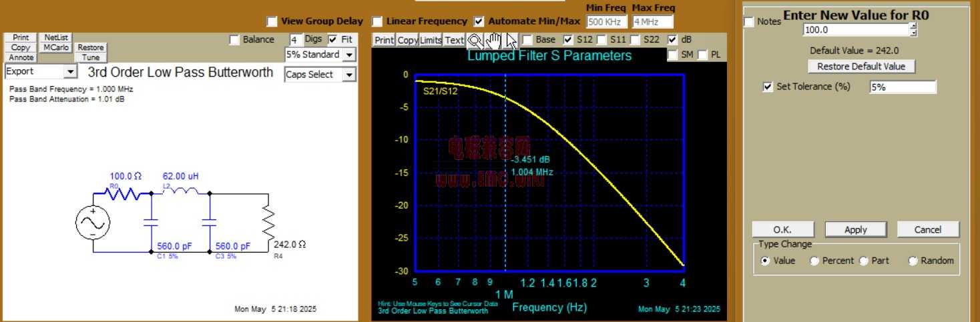
Task: Select the Percent radio button
Action: (814, 261)
